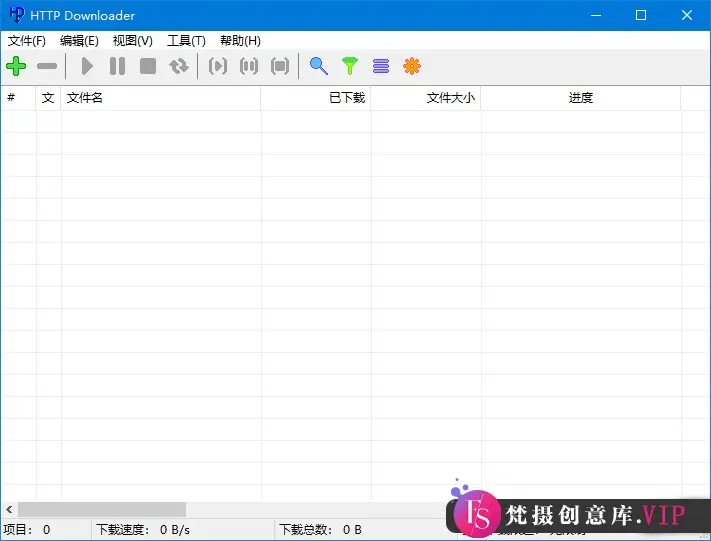Click the horizontal scrollbar thumb
Viewport: 711px width, 541px height.
coord(102,509)
